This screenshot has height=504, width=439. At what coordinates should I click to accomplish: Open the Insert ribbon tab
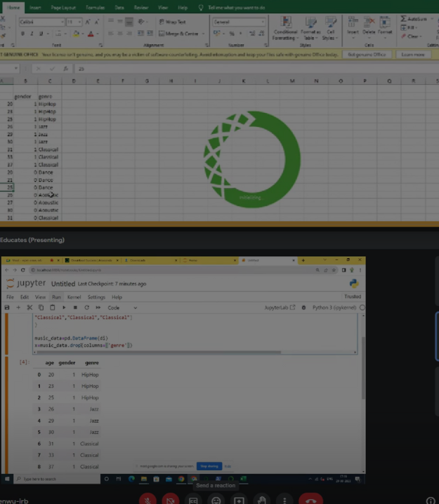(x=35, y=8)
